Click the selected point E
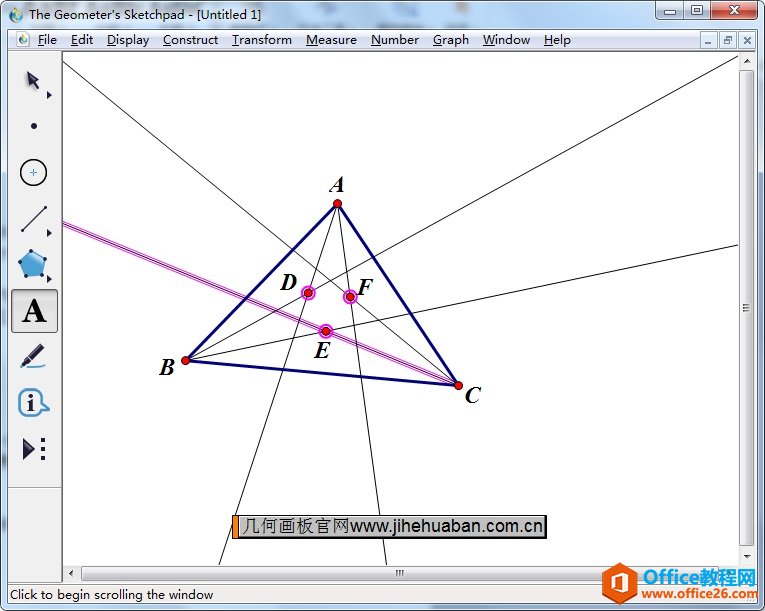This screenshot has width=765, height=611. click(x=325, y=331)
